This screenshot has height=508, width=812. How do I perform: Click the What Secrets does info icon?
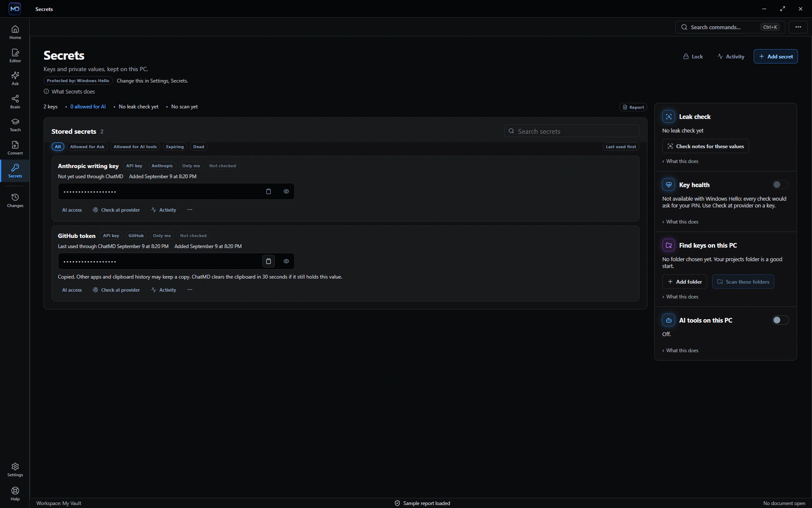point(47,91)
